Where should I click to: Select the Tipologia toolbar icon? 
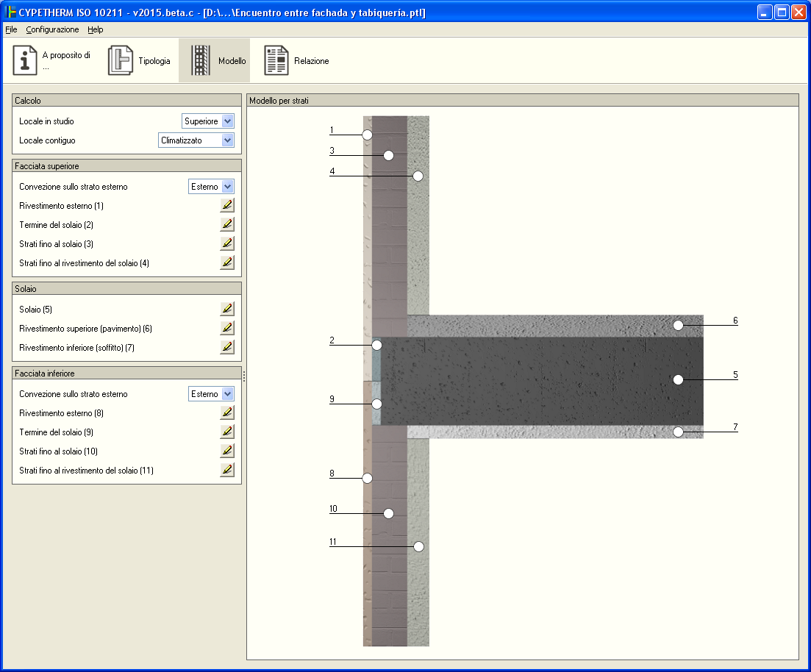[121, 60]
